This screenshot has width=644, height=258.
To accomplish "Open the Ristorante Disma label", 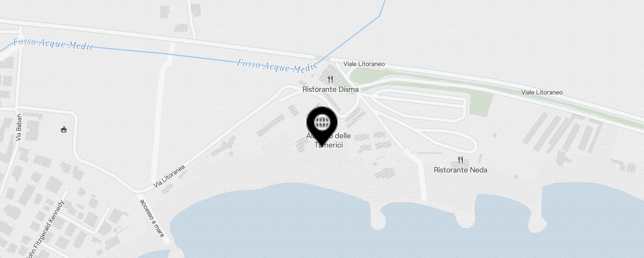I will coord(330,89).
